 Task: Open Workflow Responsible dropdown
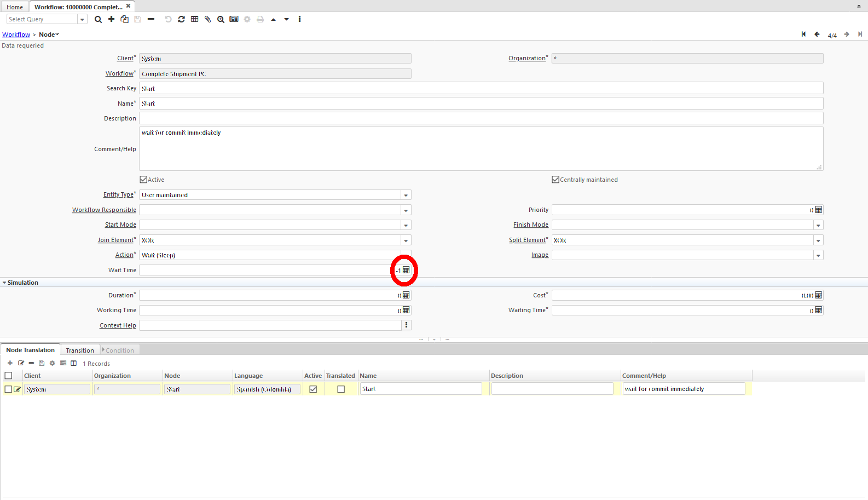406,210
